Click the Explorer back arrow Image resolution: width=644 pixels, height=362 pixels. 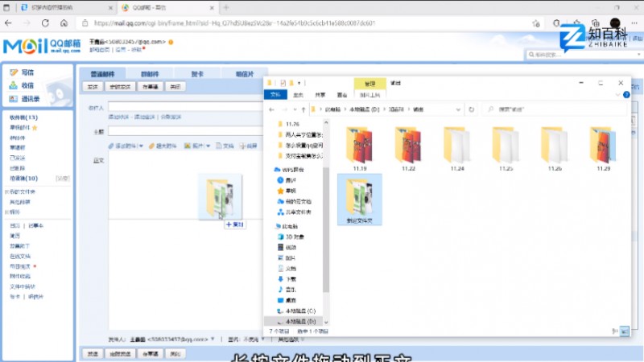[x=271, y=109]
